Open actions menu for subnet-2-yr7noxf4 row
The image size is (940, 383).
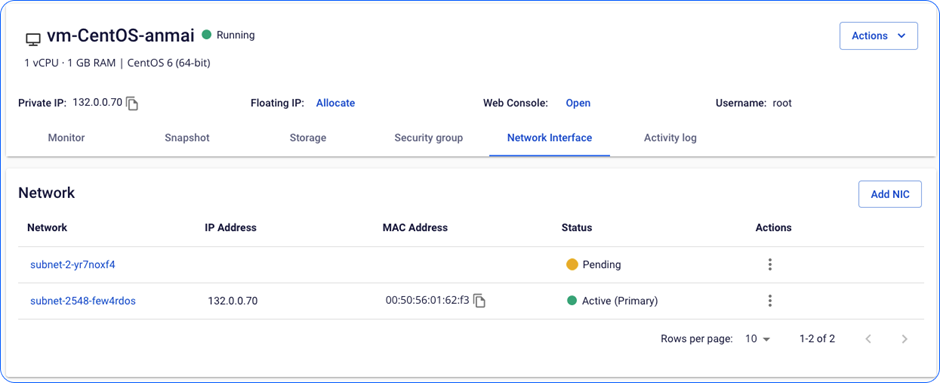pos(770,264)
